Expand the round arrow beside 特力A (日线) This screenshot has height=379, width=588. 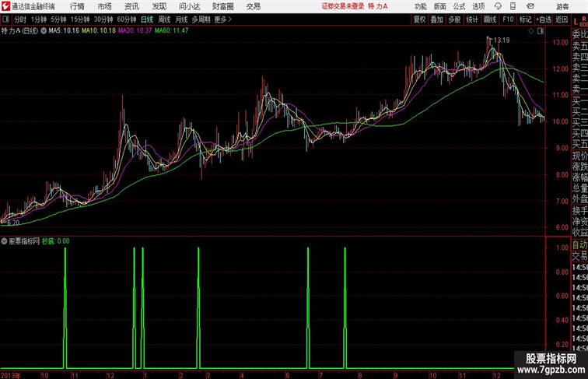coord(44,31)
